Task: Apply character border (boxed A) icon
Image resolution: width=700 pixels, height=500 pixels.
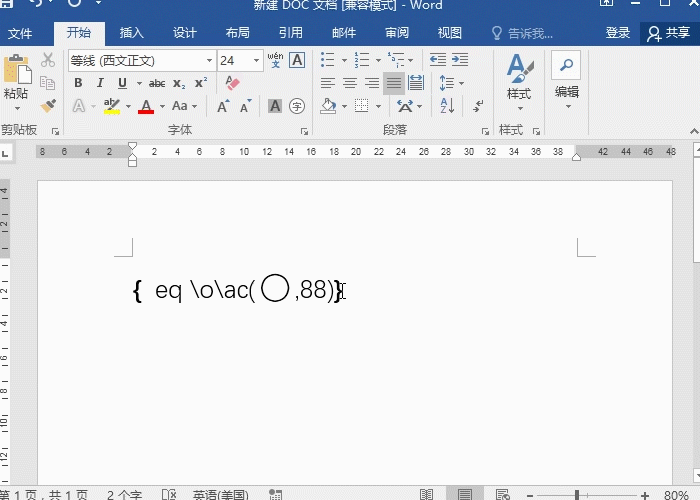Action: [297, 60]
